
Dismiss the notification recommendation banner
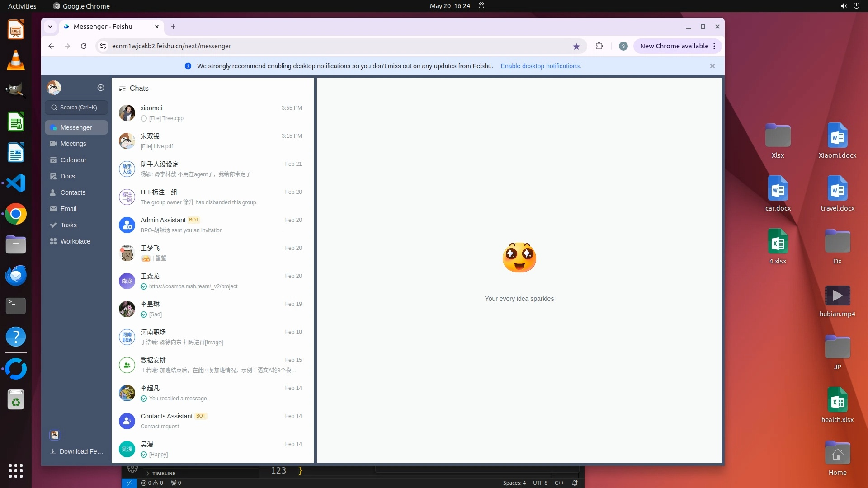point(712,66)
